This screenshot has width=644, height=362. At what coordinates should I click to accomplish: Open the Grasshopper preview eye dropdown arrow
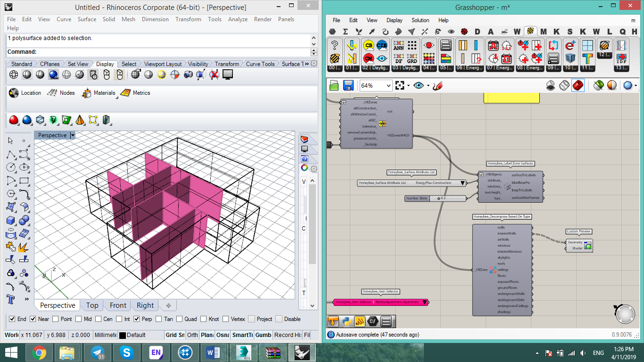[x=428, y=86]
